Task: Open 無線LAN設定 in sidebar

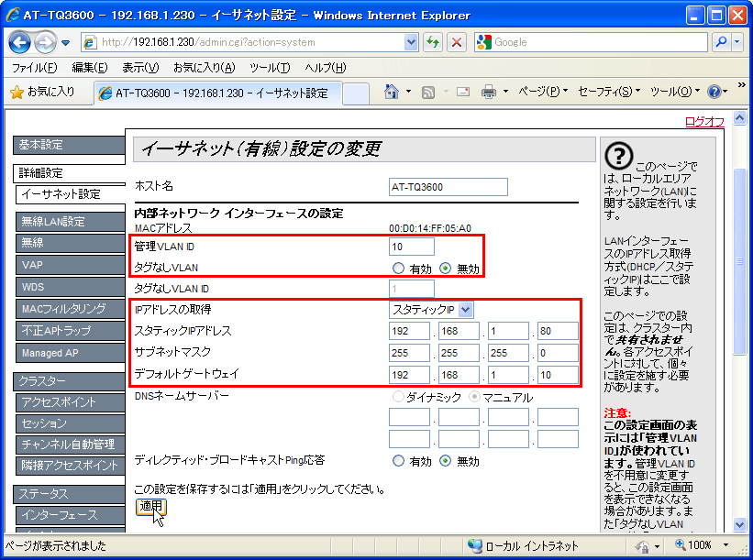Action: pyautogui.click(x=71, y=221)
